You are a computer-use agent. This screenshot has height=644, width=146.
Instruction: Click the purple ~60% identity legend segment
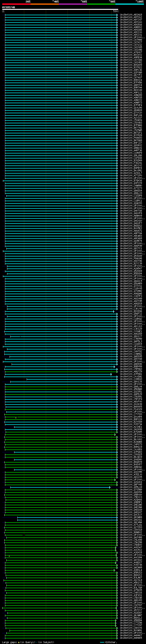tap(73, 4)
